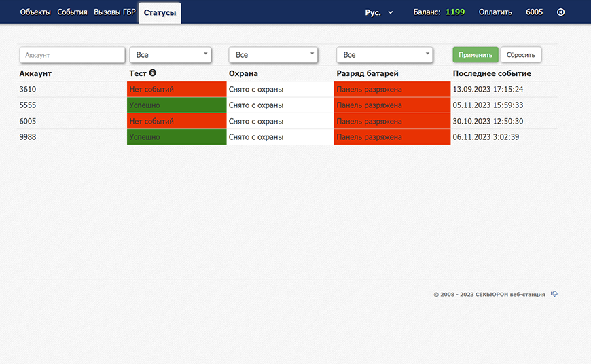Click the red Панель разряжена cell for 9988
The image size is (591, 364).
tap(392, 137)
